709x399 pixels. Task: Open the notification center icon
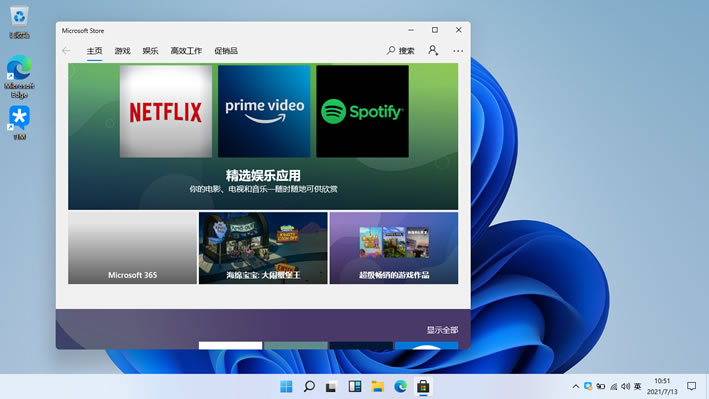click(691, 386)
